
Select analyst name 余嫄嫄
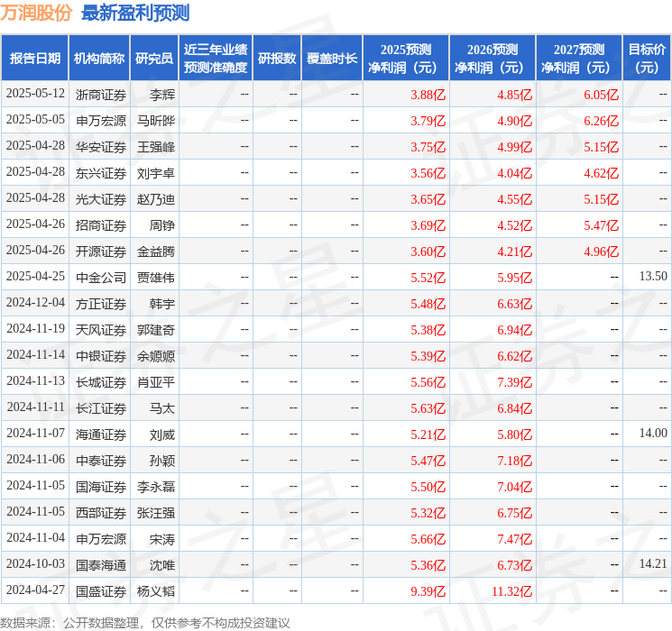[156, 355]
